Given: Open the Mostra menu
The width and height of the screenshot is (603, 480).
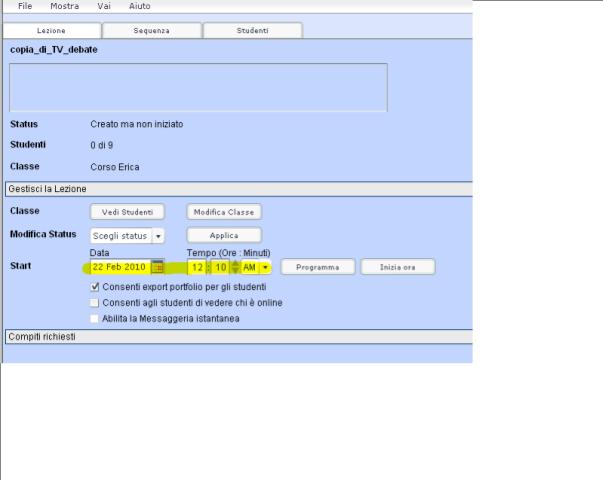Looking at the screenshot, I should [64, 6].
